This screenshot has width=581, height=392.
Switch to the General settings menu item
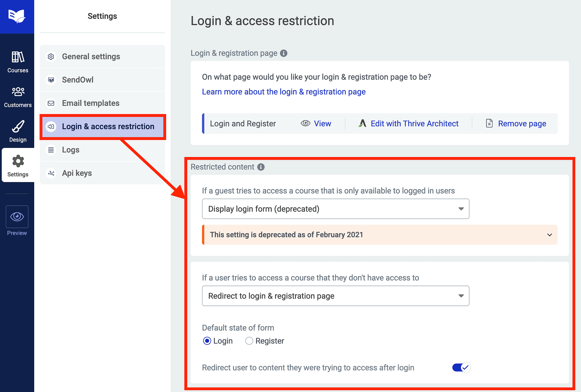(91, 57)
